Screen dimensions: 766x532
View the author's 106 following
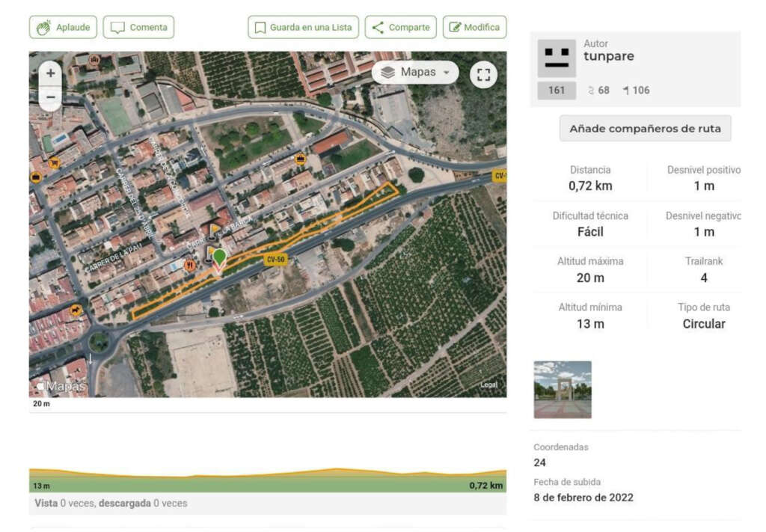pyautogui.click(x=636, y=91)
